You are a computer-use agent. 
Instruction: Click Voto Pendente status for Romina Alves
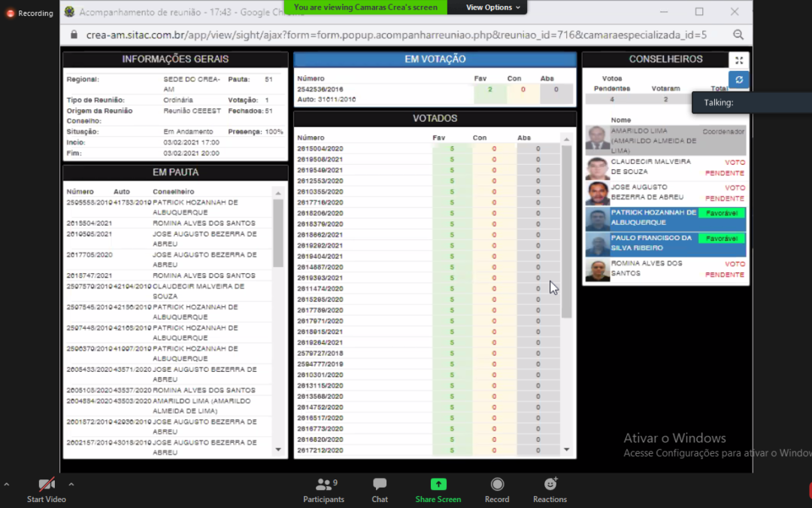tap(725, 269)
